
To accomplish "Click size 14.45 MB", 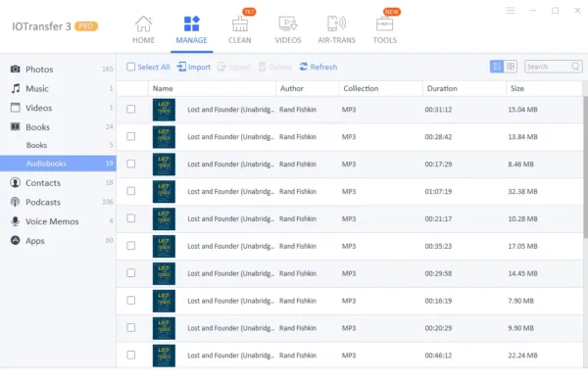I will click(x=522, y=273).
